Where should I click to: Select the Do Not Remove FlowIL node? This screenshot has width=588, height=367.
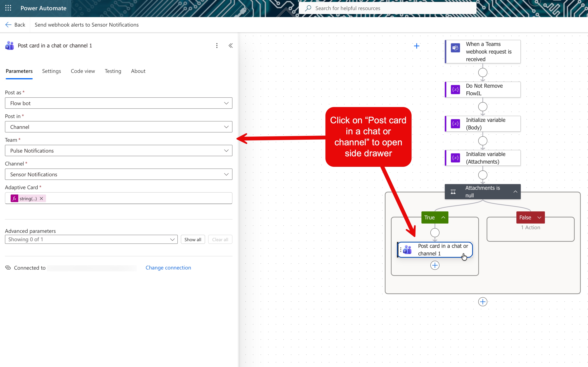coord(483,90)
